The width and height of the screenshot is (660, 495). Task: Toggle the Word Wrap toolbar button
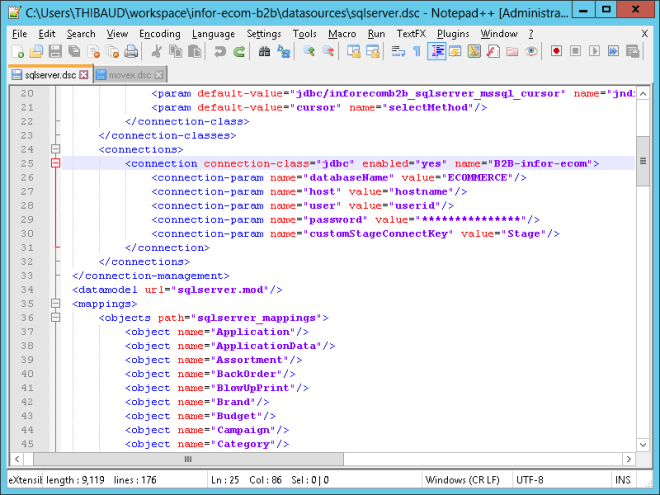click(x=397, y=51)
